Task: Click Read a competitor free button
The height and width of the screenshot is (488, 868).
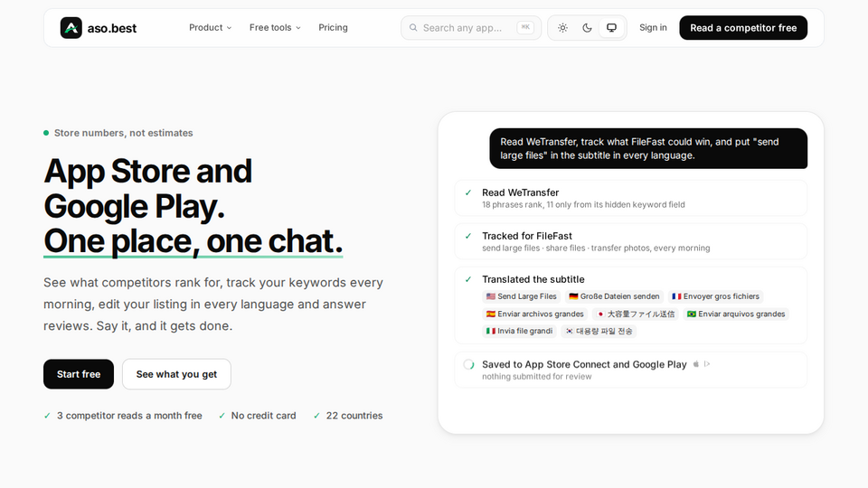Action: 743,28
